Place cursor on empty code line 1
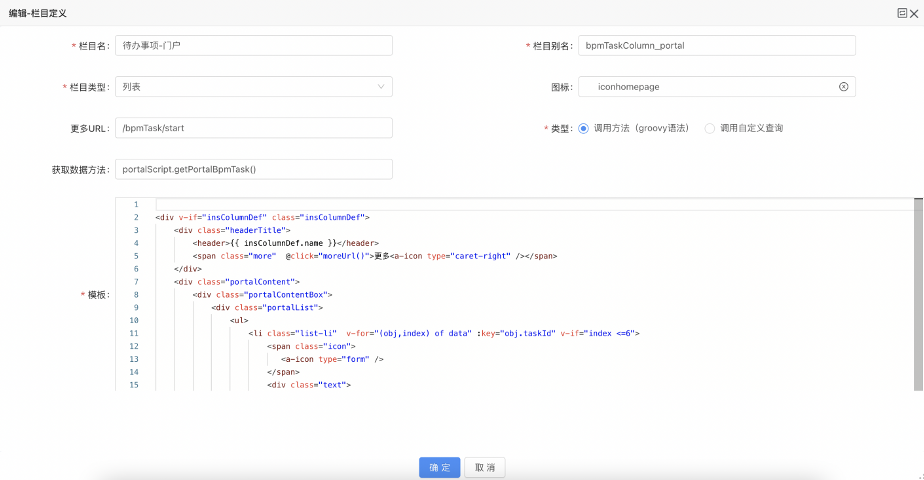Image resolution: width=924 pixels, height=480 pixels. (x=533, y=204)
